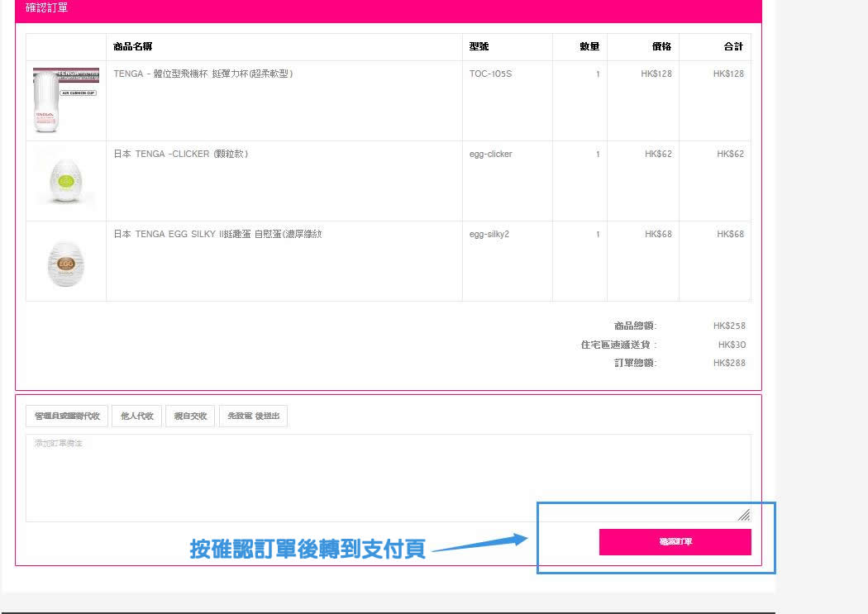Click the HK$258 product subtotal value

tap(729, 326)
